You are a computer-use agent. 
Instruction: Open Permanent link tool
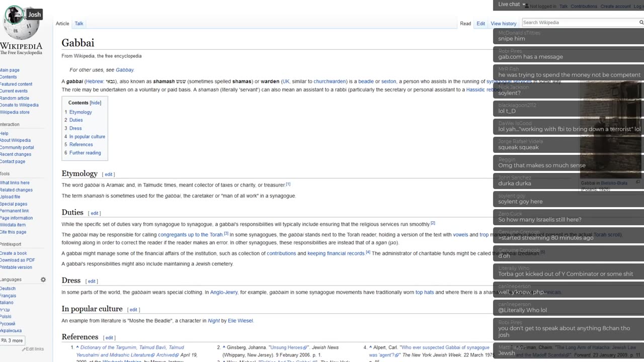15,211
